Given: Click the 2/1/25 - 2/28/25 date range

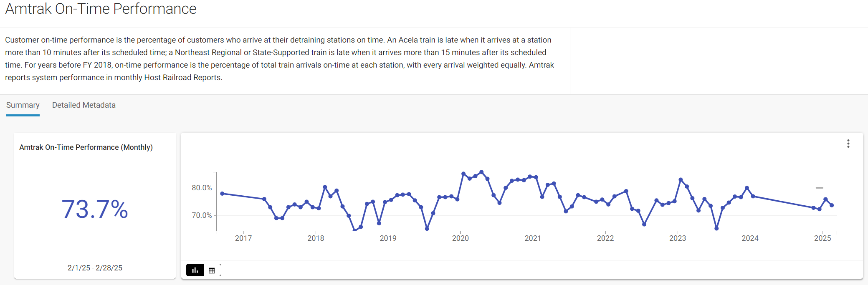Looking at the screenshot, I should pos(95,268).
